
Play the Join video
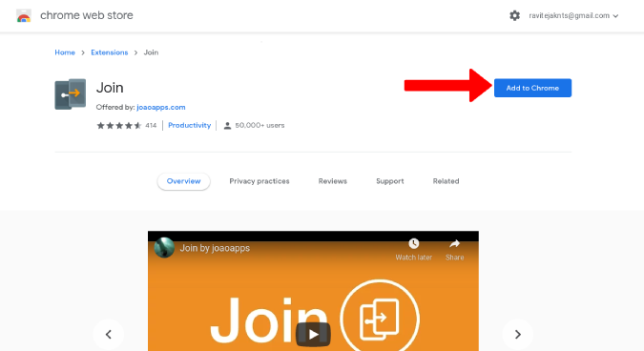tap(313, 334)
